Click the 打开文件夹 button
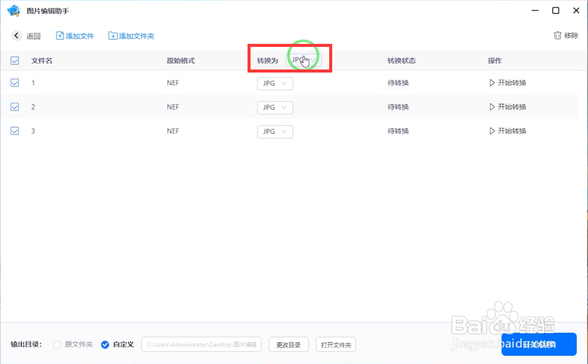 point(336,345)
